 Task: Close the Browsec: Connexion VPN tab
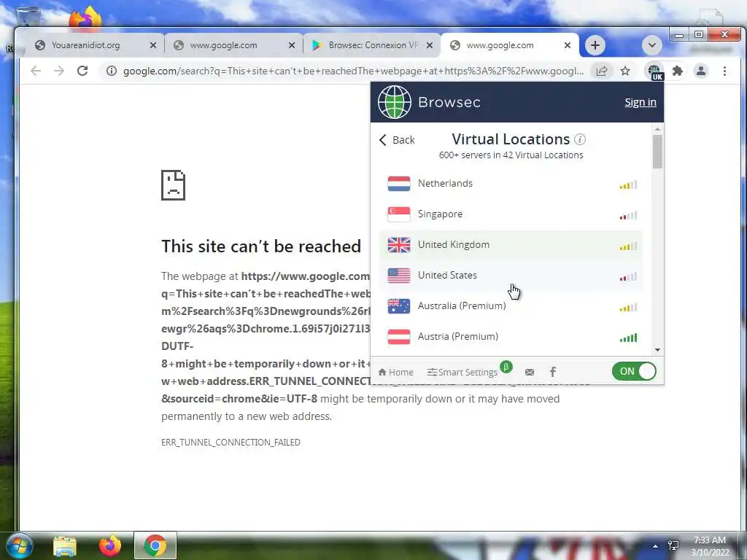coord(430,45)
